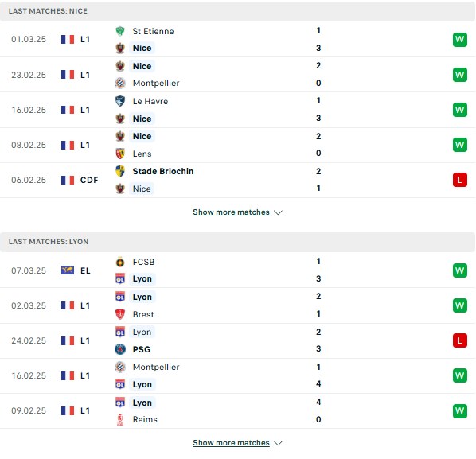Expand more matches for Lyon
Viewport: 476px width, 459px height.
tap(231, 443)
